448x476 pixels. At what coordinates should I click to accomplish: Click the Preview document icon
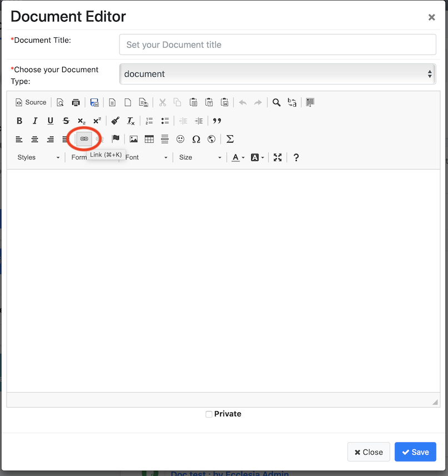[x=60, y=102]
